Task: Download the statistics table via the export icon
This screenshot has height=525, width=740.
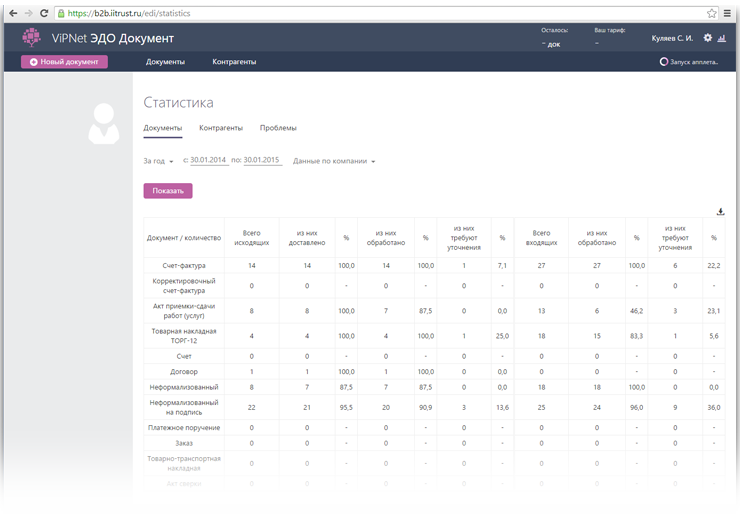Action: (721, 211)
